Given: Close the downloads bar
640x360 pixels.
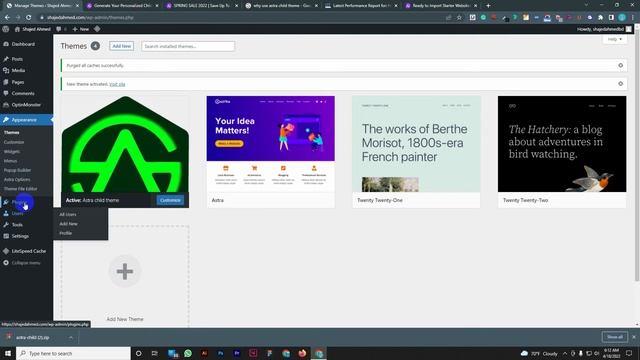Looking at the screenshot, I should [633, 337].
